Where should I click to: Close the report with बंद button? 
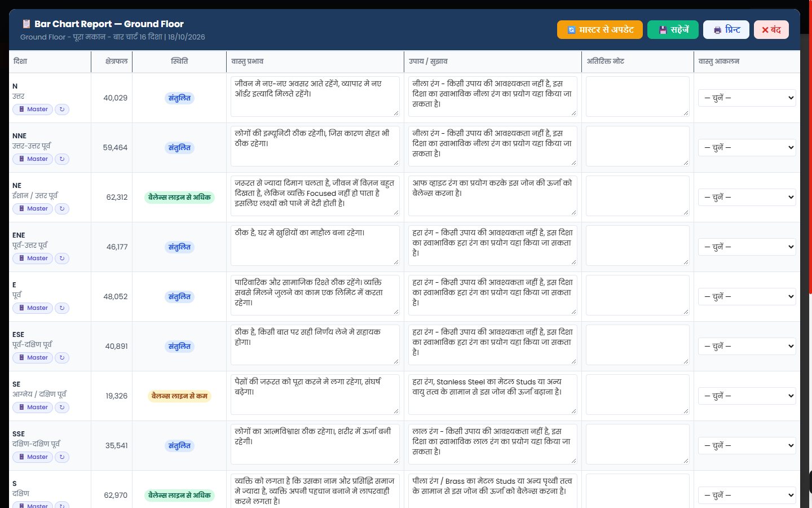(x=771, y=30)
